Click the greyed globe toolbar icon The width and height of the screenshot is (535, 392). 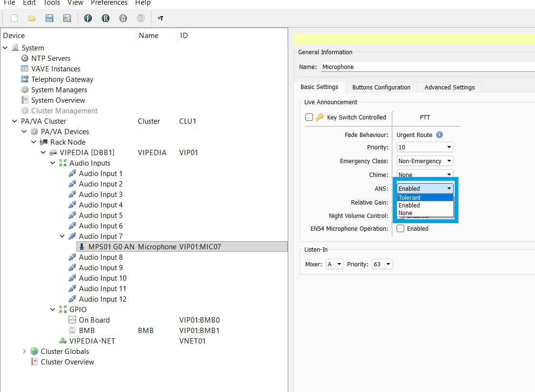pyautogui.click(x=141, y=18)
